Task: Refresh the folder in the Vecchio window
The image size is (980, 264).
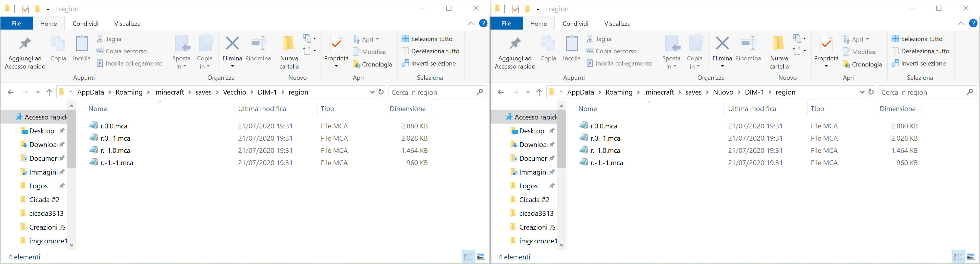Action: coord(381,92)
